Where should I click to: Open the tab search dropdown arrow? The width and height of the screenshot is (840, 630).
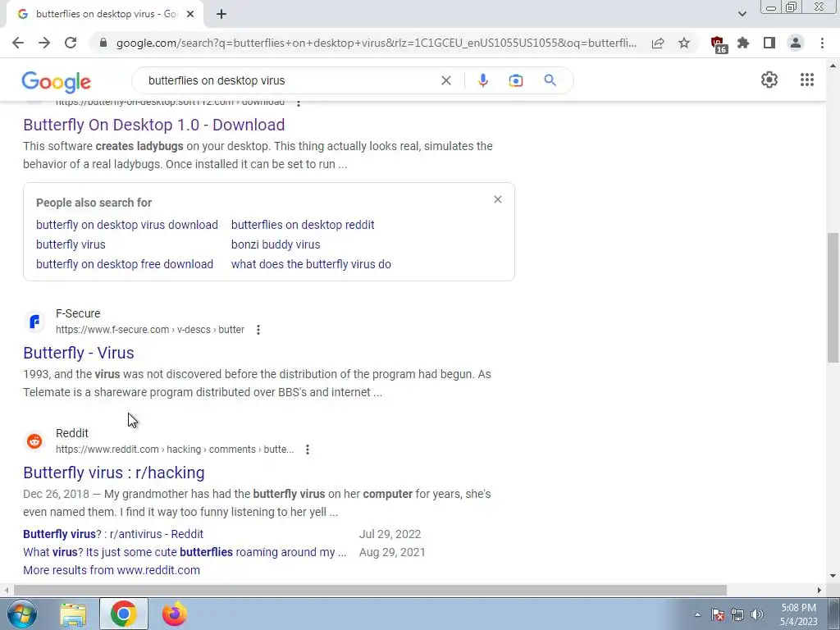point(742,14)
